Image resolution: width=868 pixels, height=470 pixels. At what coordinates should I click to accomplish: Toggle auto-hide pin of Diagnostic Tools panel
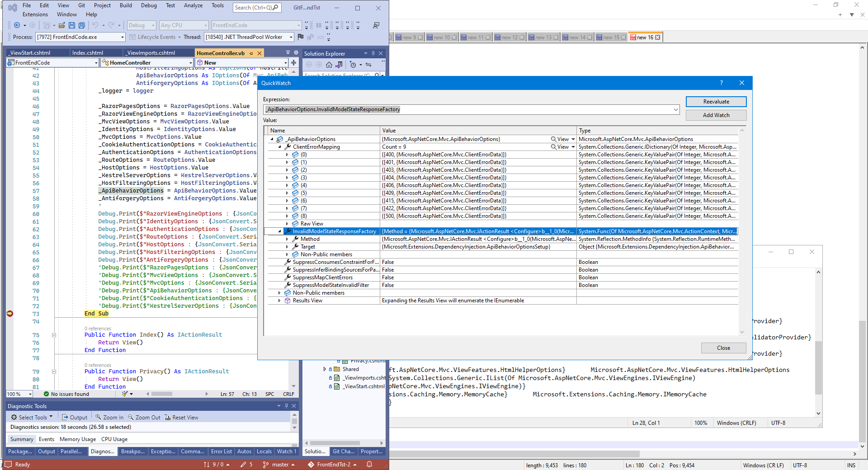[286, 406]
